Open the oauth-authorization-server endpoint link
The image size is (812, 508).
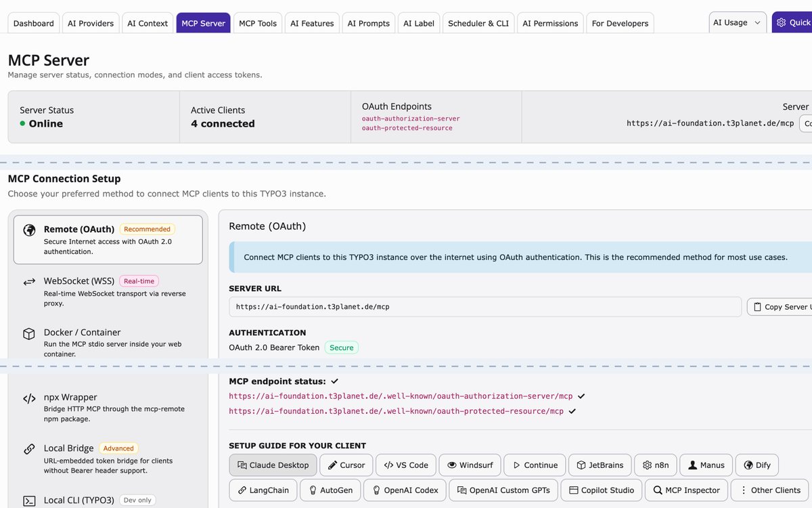coord(411,119)
